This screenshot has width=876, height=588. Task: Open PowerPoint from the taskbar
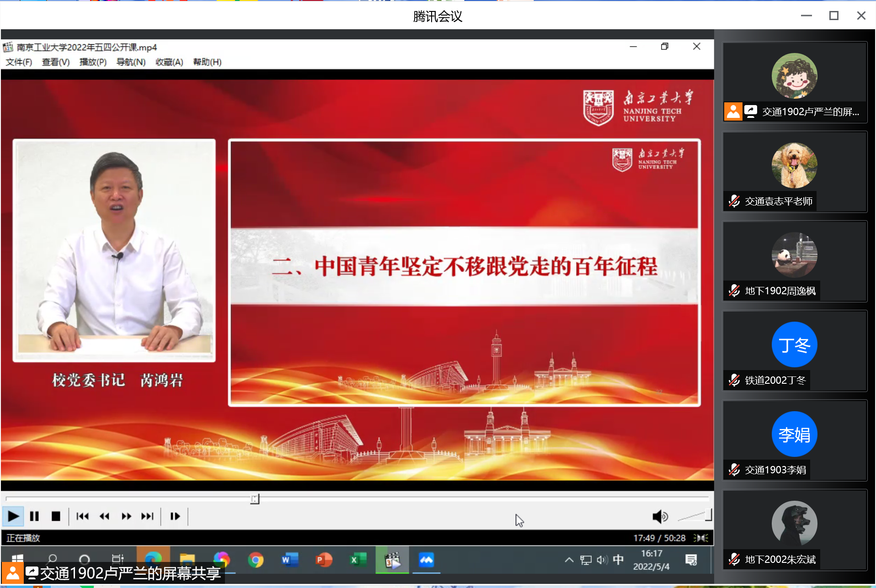[324, 560]
